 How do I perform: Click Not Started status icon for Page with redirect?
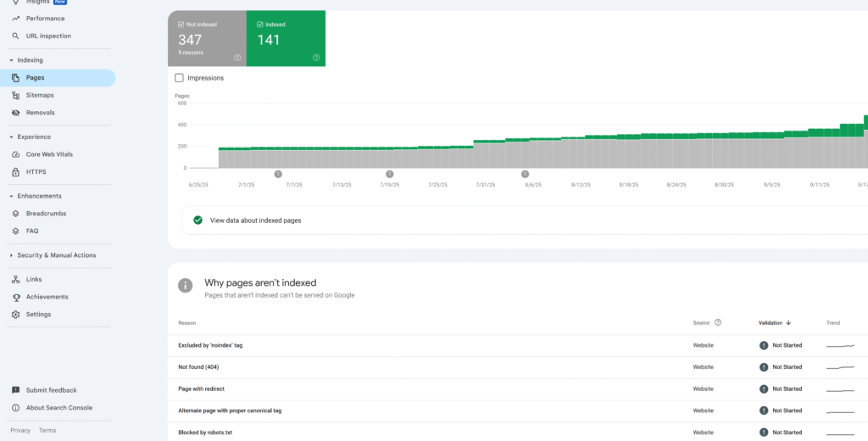(x=764, y=389)
